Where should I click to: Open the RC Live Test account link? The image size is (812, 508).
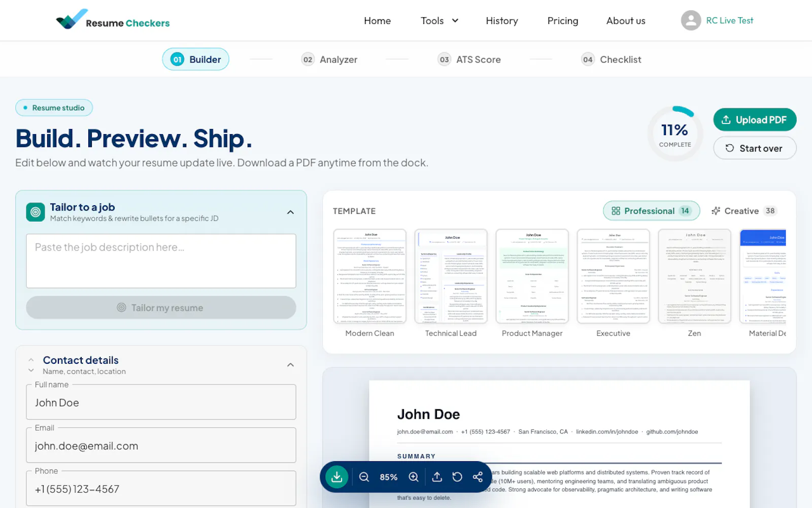pos(729,20)
